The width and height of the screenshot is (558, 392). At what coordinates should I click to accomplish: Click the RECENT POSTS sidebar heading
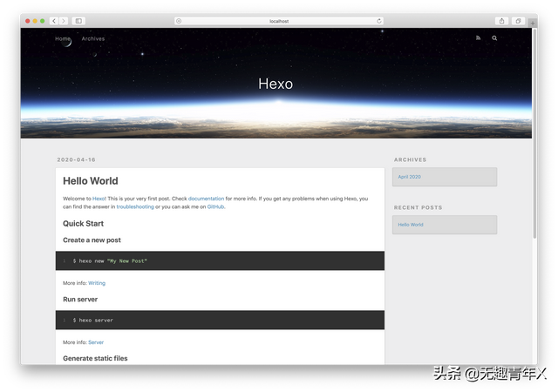[x=418, y=207]
